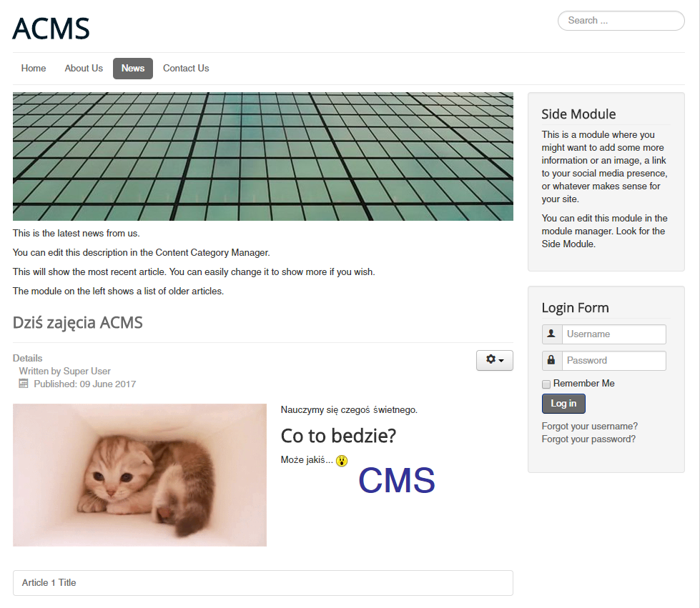Click the glass building banner image
700x608 pixels.
[x=263, y=156]
